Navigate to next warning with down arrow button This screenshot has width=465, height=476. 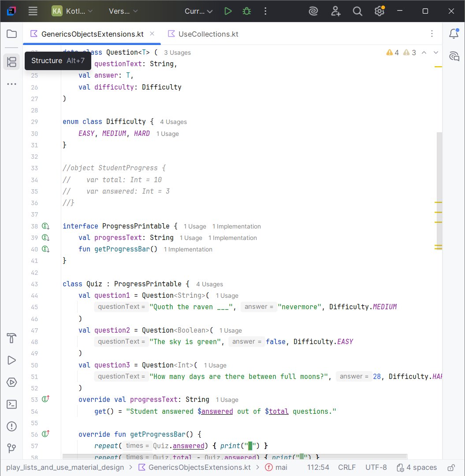click(x=436, y=52)
